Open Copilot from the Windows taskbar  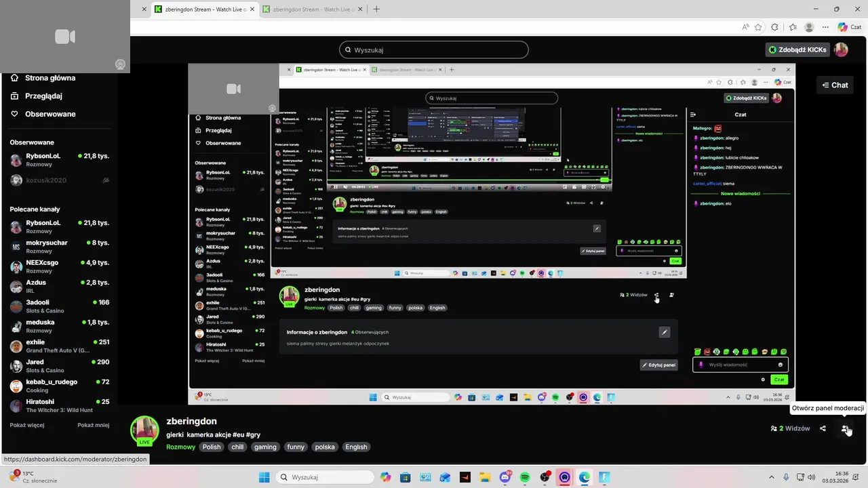click(385, 477)
